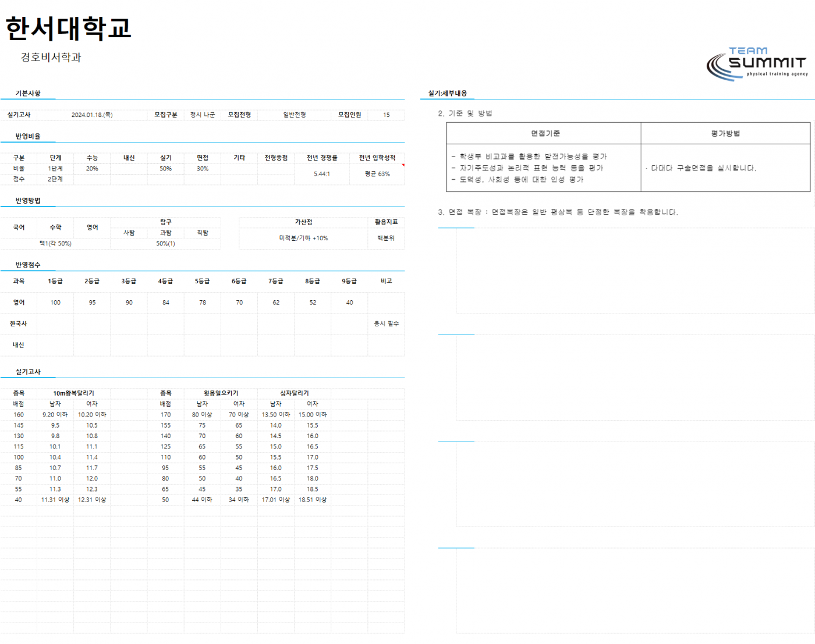The height and width of the screenshot is (644, 815).
Task: Click the 10m왕복달리기 event header
Action: 74,393
